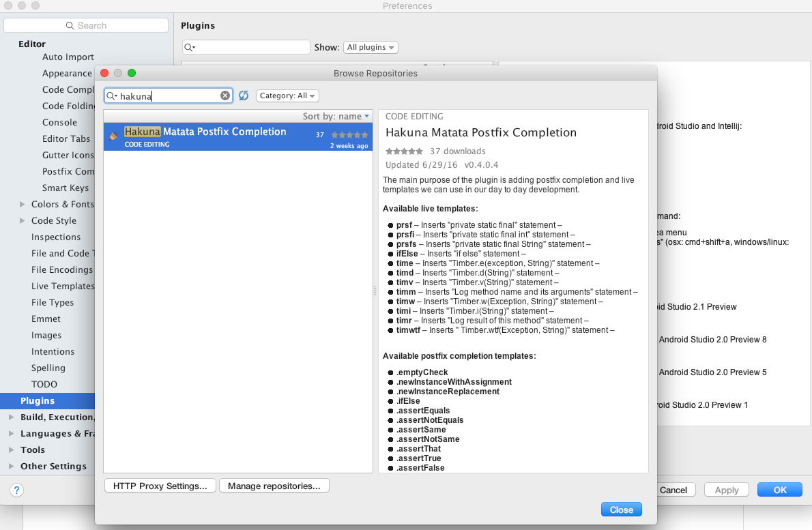Reload the plugin repository list
The width and height of the screenshot is (812, 530).
point(244,95)
